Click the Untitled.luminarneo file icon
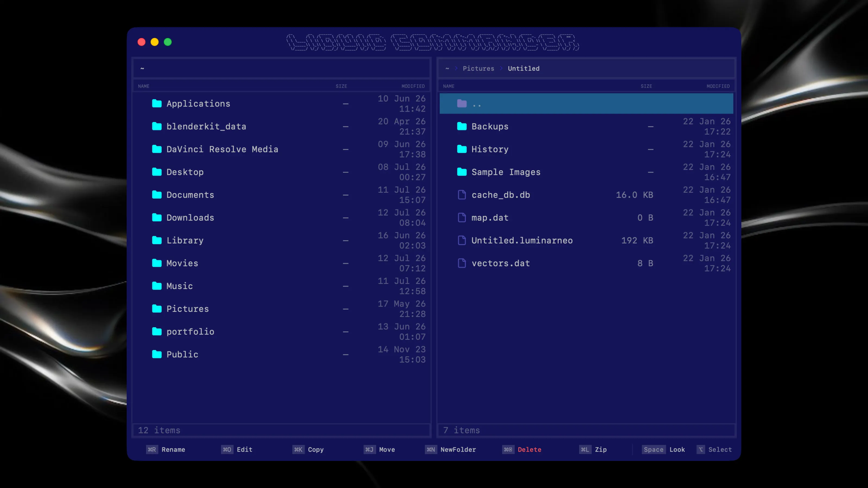 click(x=462, y=240)
